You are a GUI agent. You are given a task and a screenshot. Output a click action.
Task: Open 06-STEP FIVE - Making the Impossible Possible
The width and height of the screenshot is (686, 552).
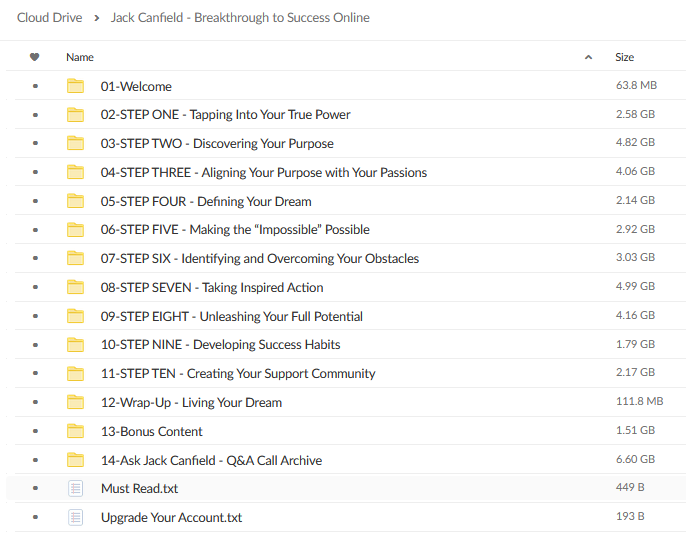(x=235, y=230)
